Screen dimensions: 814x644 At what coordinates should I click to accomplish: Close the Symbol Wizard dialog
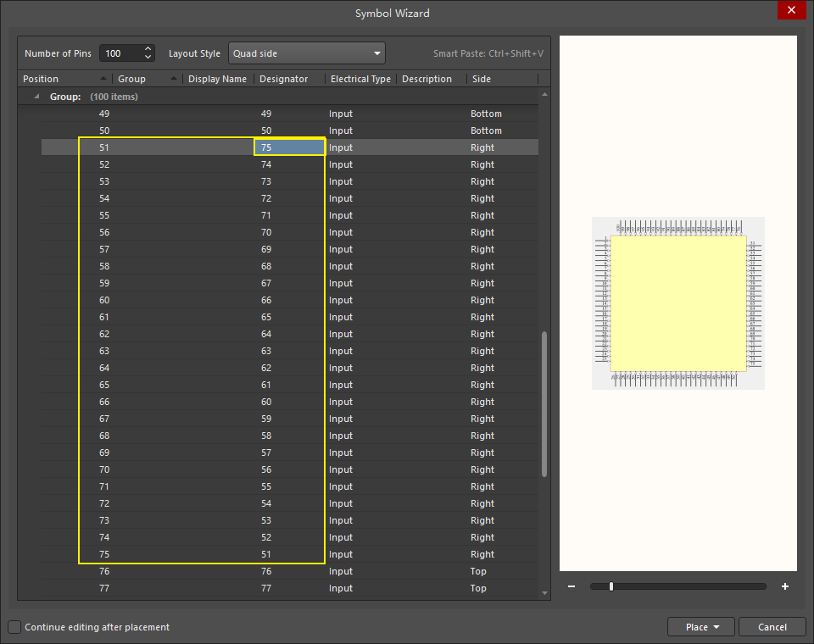click(x=790, y=10)
